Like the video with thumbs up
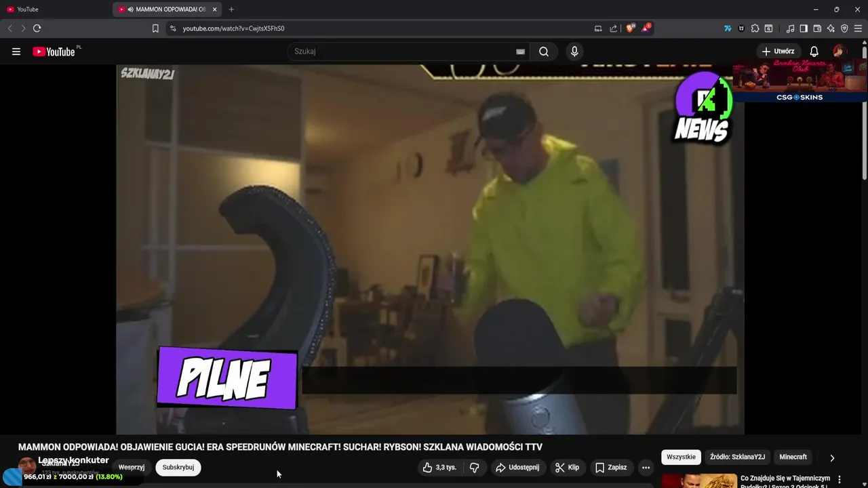Viewport: 868px width, 488px height. [439, 468]
